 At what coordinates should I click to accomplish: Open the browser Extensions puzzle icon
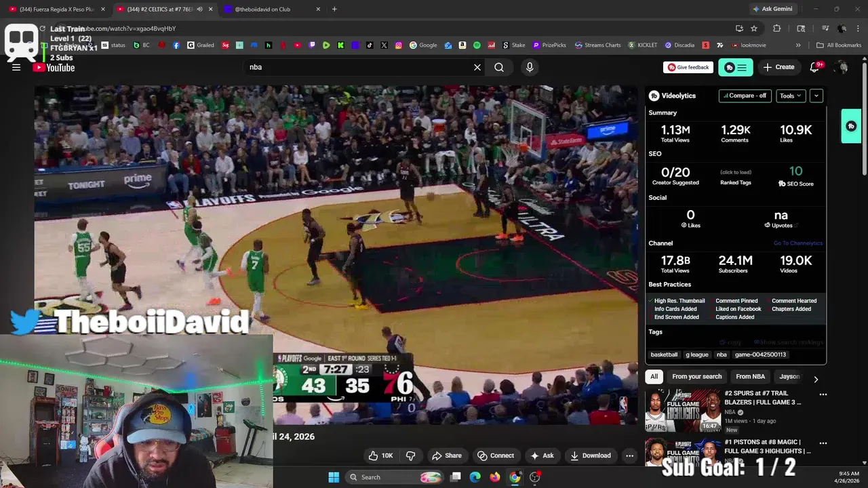(777, 28)
